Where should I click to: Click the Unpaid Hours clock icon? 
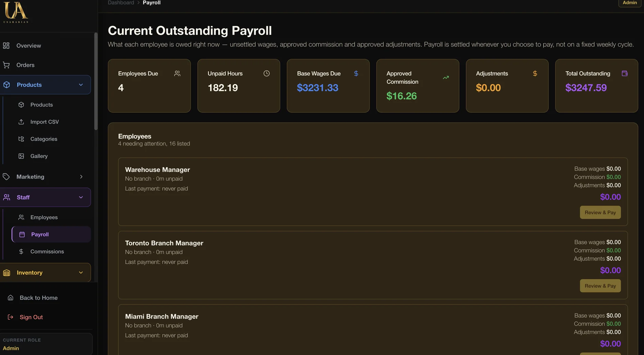pos(267,73)
